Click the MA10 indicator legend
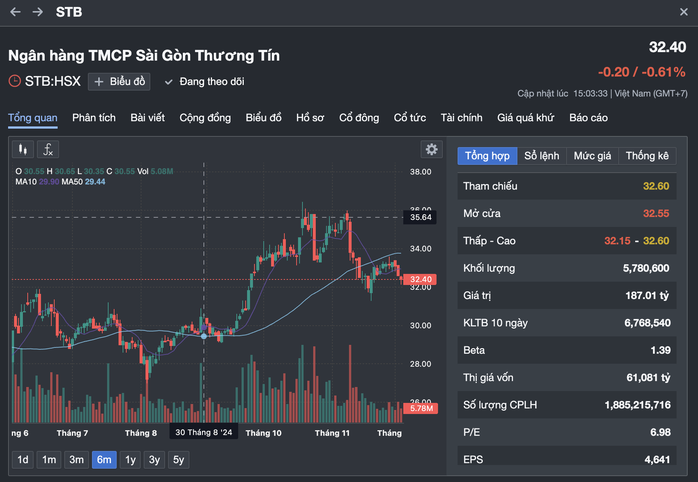The width and height of the screenshot is (698, 482). 37,182
